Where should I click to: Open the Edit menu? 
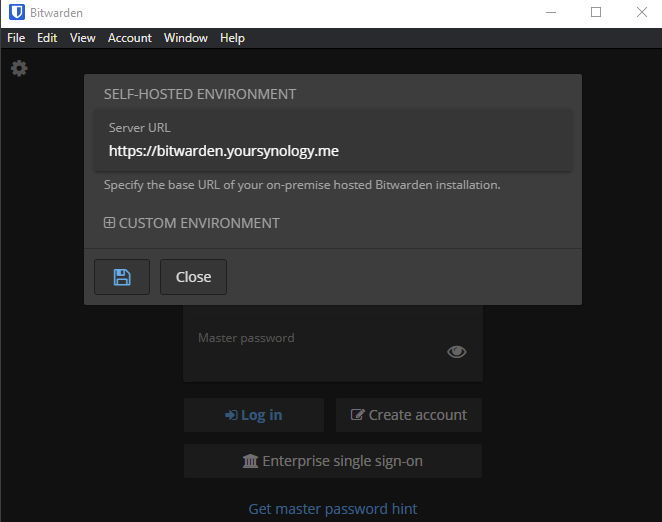tap(47, 38)
